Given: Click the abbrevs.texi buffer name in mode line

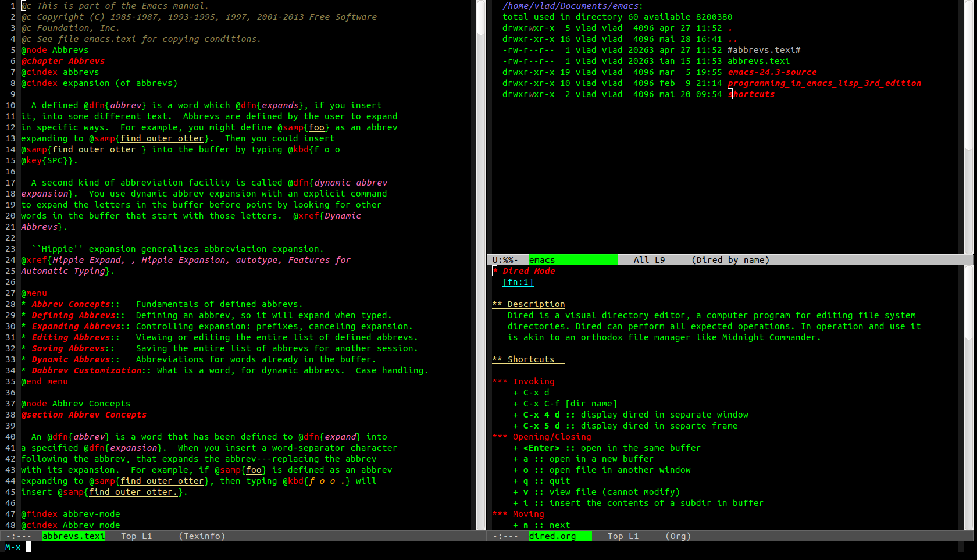Looking at the screenshot, I should click(74, 536).
